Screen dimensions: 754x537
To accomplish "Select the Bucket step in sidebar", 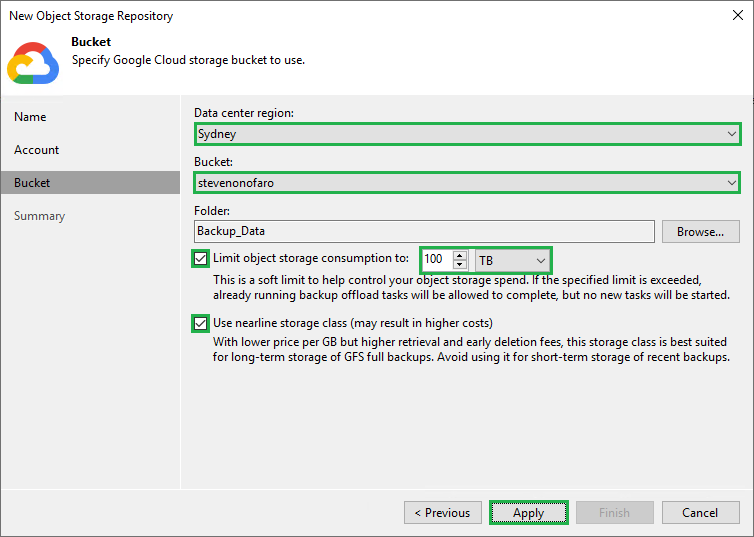I will [32, 183].
